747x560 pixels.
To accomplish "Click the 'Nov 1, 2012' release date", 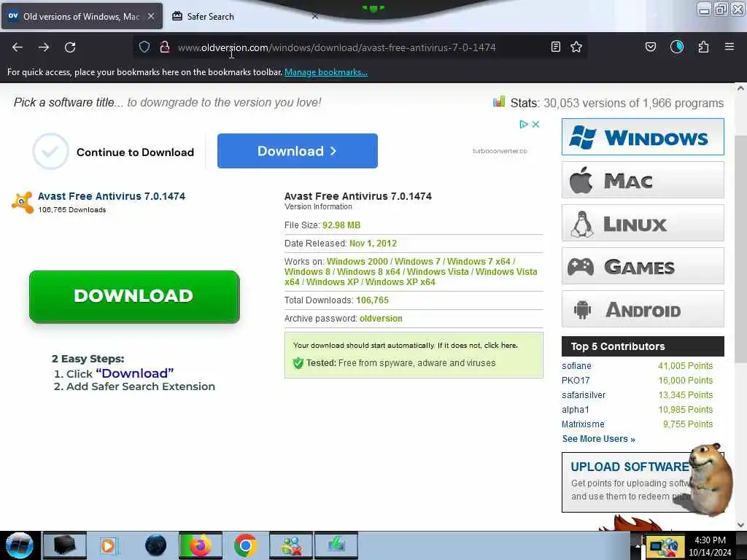I will (373, 244).
